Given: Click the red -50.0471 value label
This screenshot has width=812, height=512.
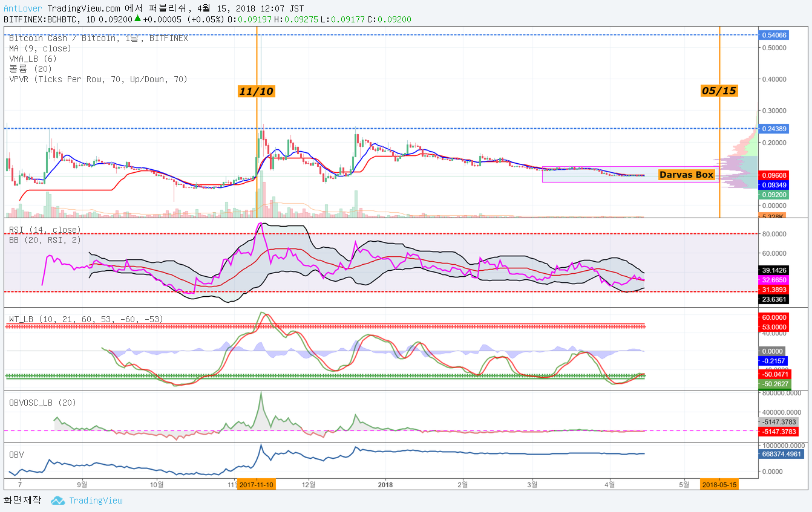Looking at the screenshot, I should click(x=774, y=375).
